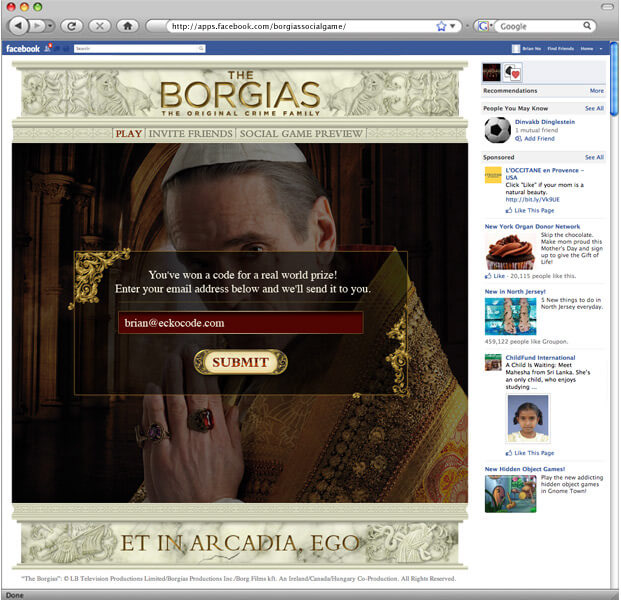This screenshot has height=600, width=621.
Task: Click the child's portrait photo in ChildFund ad
Action: 528,418
